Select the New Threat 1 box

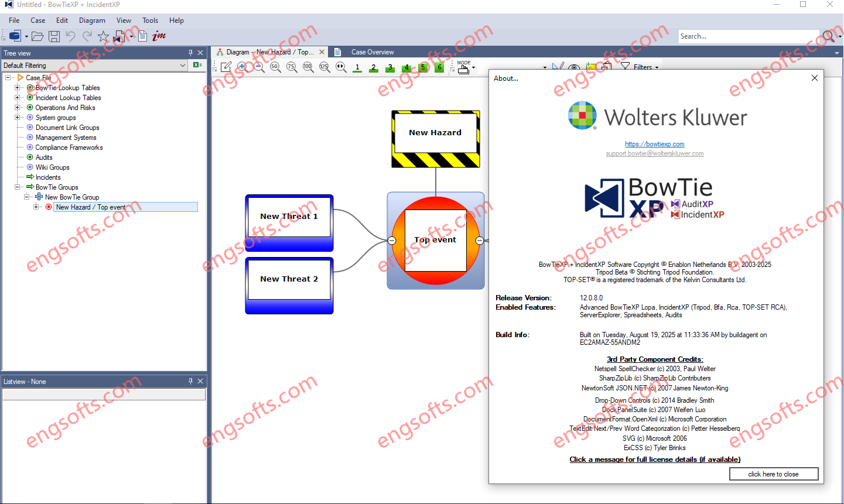click(x=289, y=223)
